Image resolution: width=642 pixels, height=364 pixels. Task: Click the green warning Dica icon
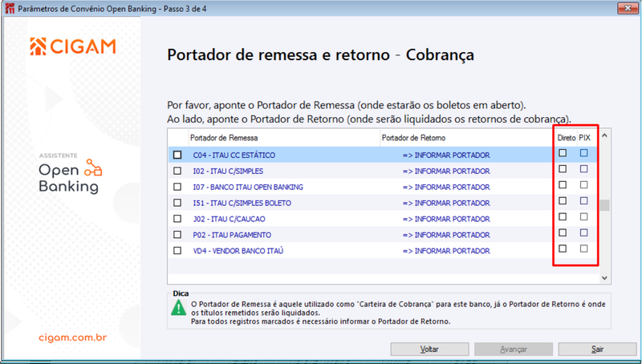pos(178,308)
